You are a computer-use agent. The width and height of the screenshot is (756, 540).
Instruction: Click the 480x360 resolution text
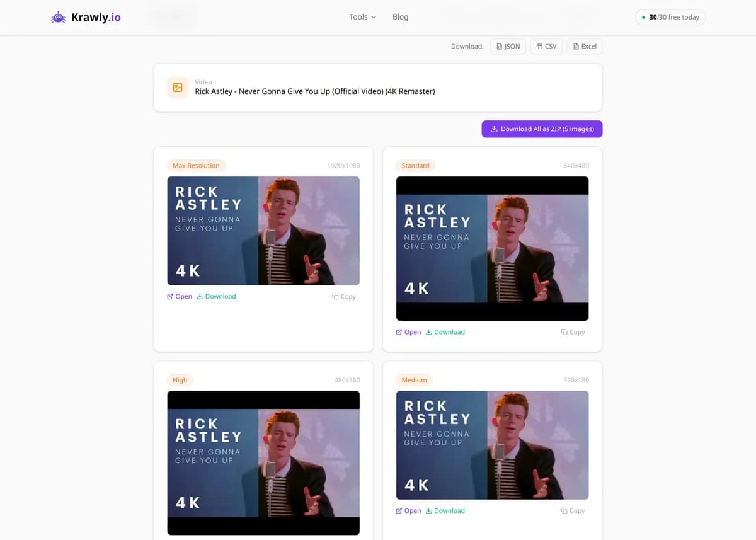(x=347, y=380)
